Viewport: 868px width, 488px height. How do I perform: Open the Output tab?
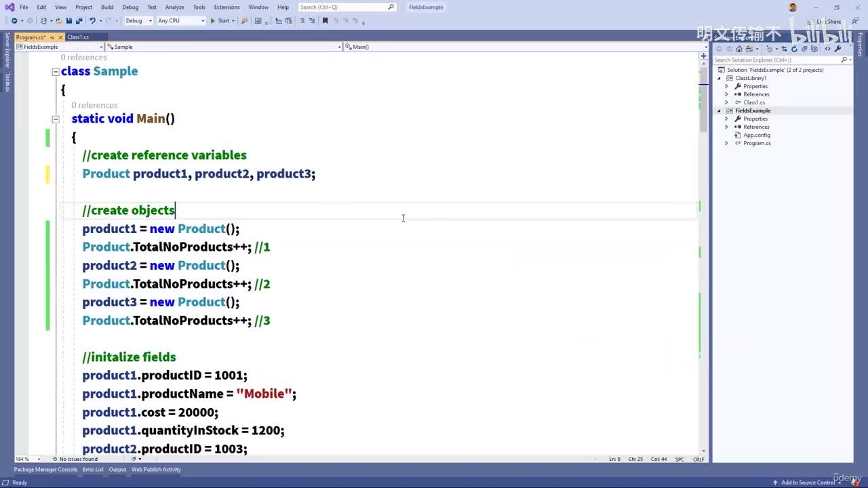(117, 470)
